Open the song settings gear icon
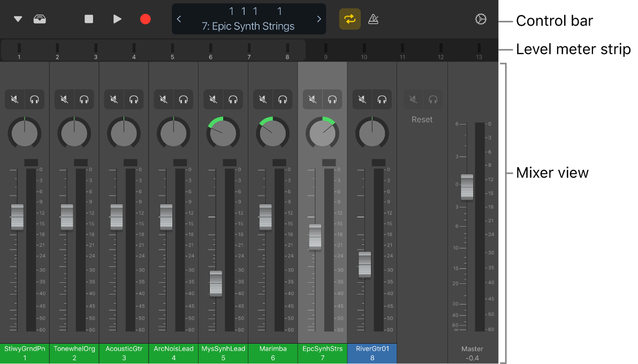 click(481, 19)
